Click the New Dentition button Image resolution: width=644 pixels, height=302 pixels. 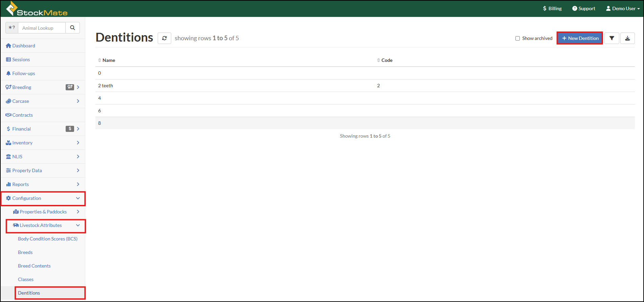(x=580, y=38)
